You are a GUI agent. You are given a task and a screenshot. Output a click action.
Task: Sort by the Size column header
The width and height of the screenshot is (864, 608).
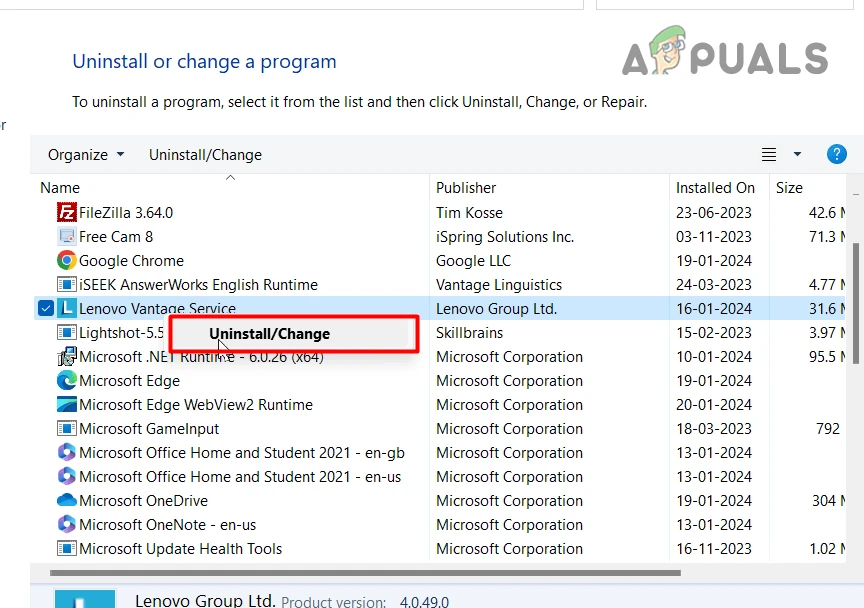[x=789, y=188]
